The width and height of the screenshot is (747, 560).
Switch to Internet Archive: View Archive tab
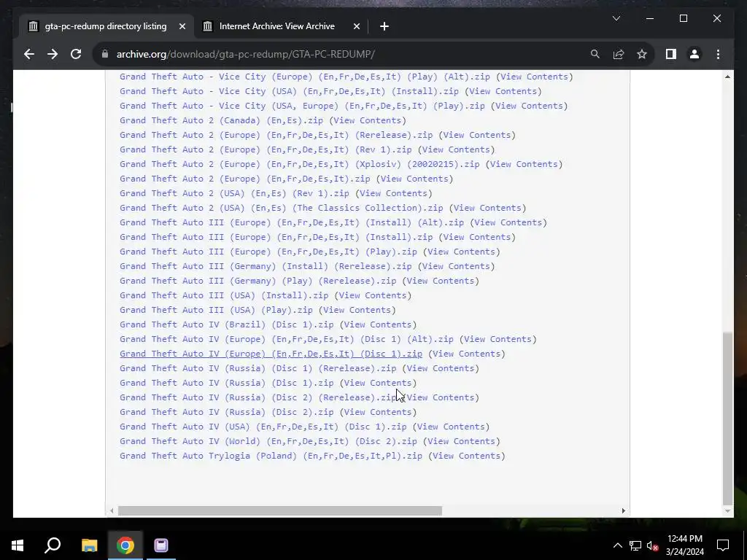[x=281, y=27]
